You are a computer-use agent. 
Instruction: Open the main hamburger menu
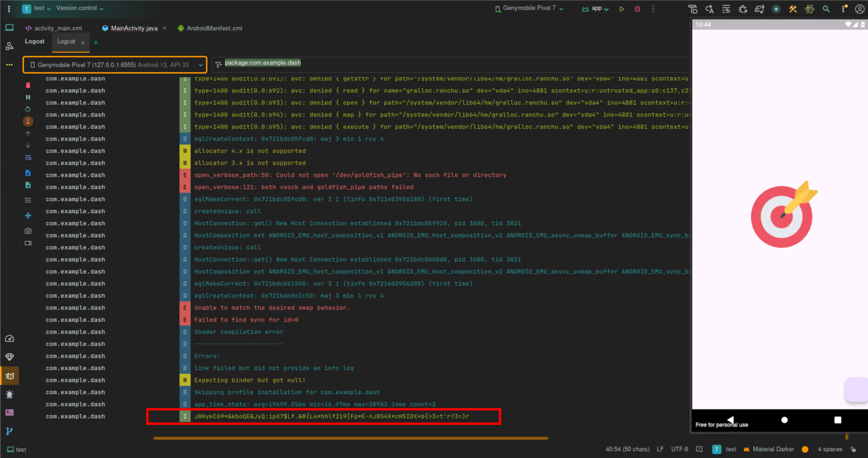9,9
